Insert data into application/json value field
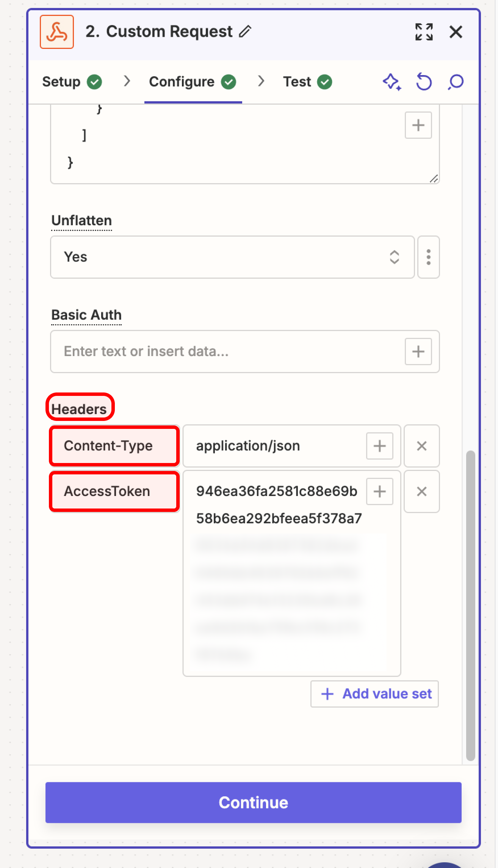The image size is (498, 868). click(379, 446)
